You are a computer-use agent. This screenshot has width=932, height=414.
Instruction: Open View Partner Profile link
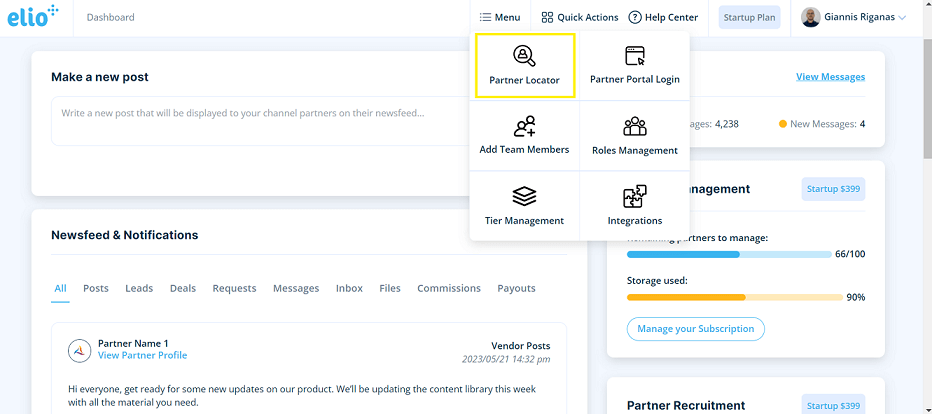(142, 356)
